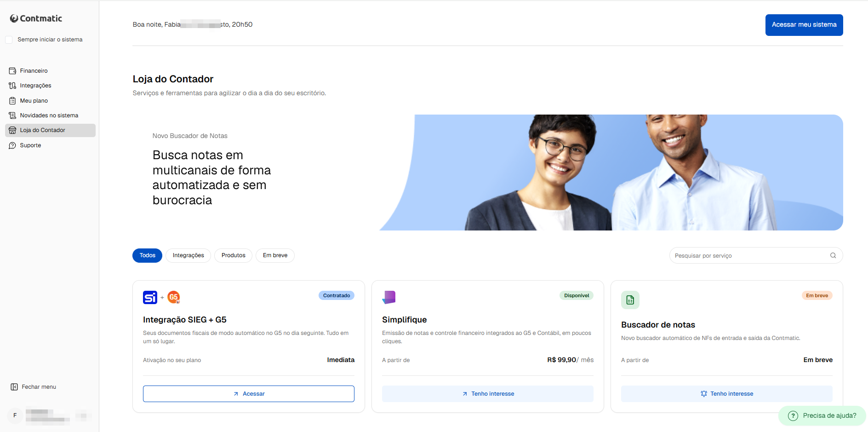Click Fechar menu label
Image resolution: width=868 pixels, height=432 pixels.
[x=39, y=387]
